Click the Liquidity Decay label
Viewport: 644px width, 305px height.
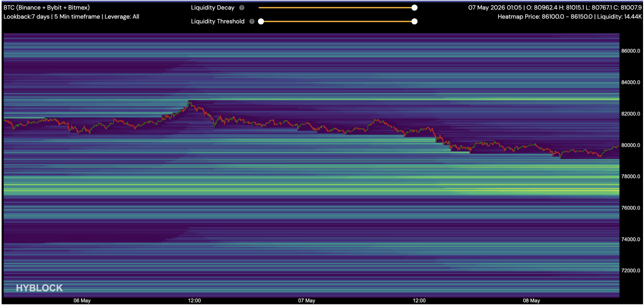click(213, 8)
